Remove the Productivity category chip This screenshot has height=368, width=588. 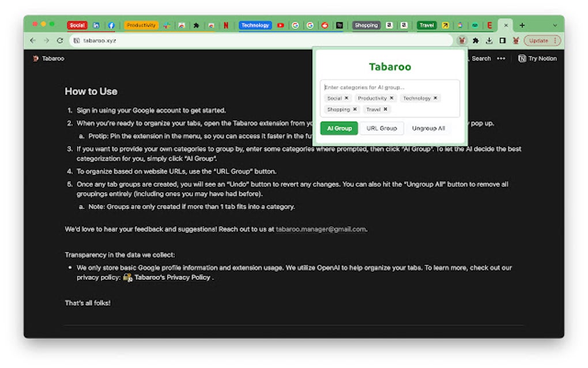[x=391, y=98]
